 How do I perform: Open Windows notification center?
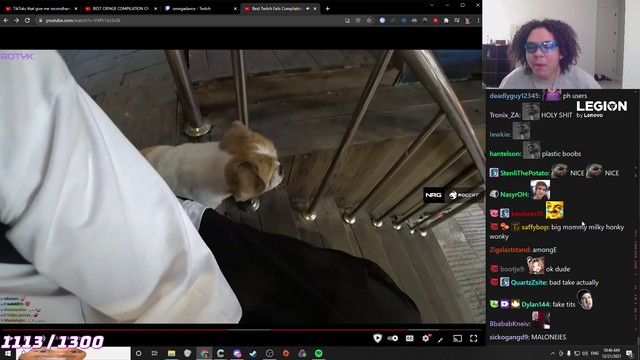coord(629,353)
